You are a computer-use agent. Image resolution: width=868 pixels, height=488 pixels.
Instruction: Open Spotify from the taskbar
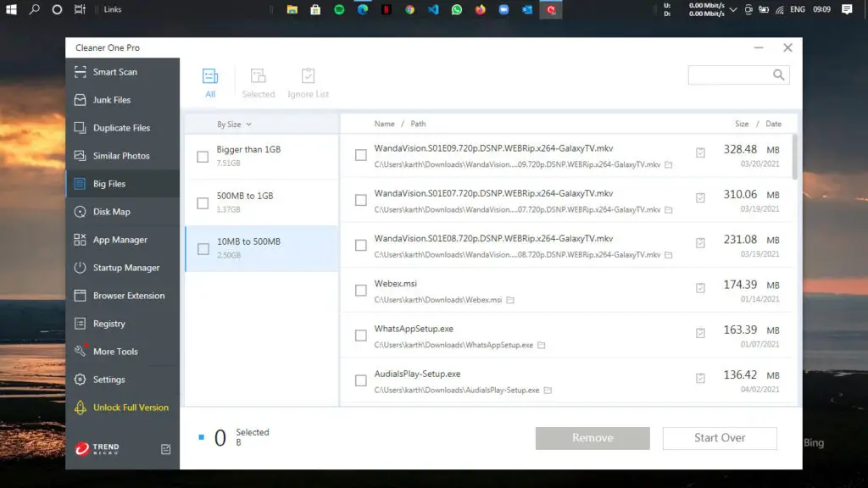tap(339, 9)
